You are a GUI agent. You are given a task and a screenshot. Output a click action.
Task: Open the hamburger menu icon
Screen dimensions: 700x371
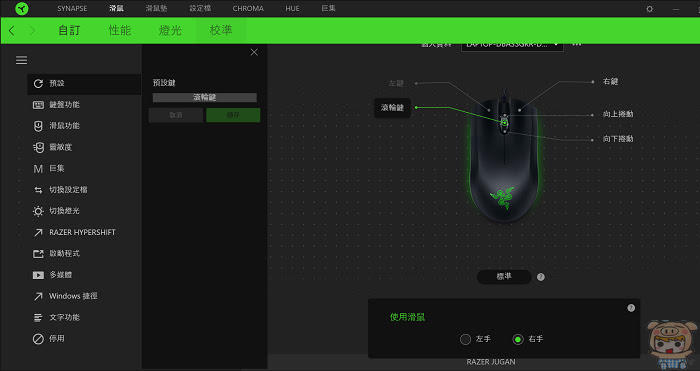(21, 60)
